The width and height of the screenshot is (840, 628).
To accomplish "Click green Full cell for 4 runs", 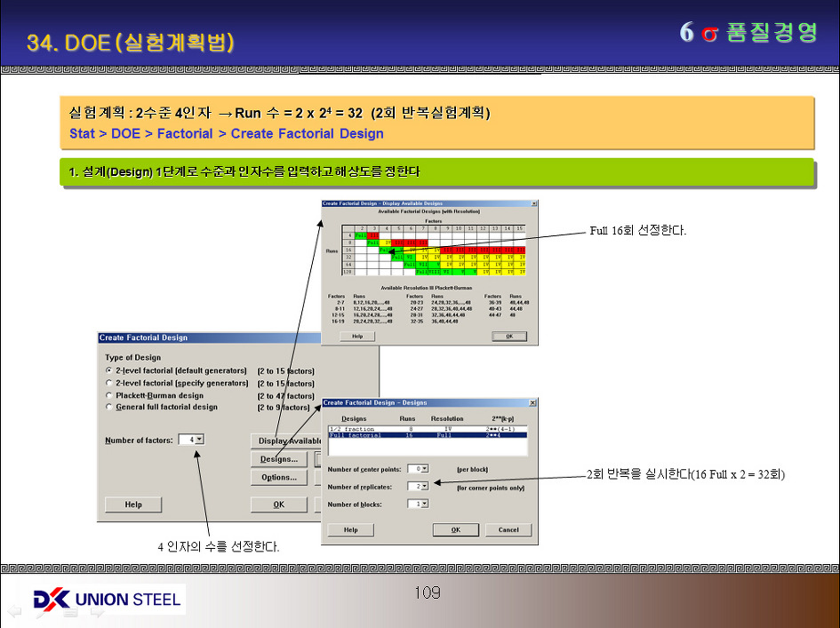I will 361,235.
